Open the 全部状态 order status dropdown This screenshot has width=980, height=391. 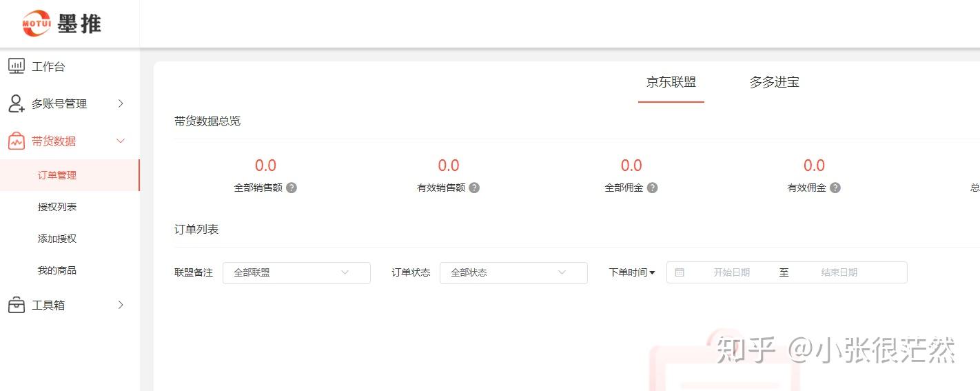(x=513, y=272)
